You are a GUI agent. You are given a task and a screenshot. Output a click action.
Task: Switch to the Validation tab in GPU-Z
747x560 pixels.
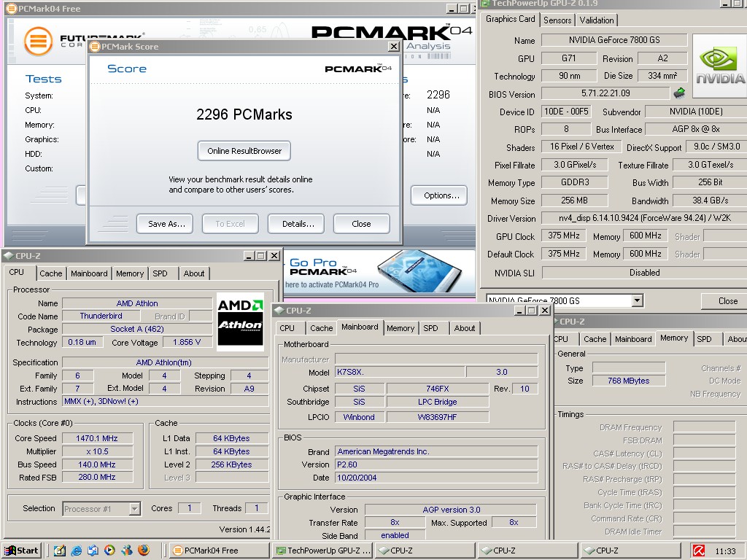pyautogui.click(x=597, y=20)
